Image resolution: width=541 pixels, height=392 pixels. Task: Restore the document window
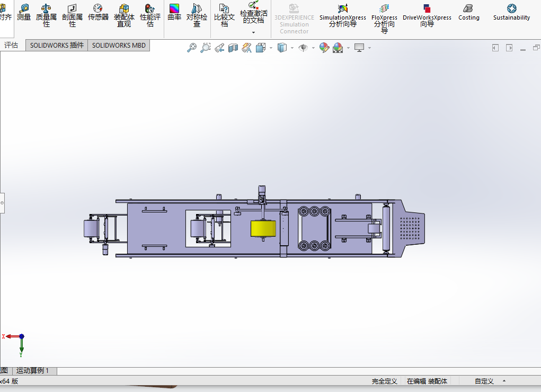tap(536, 48)
